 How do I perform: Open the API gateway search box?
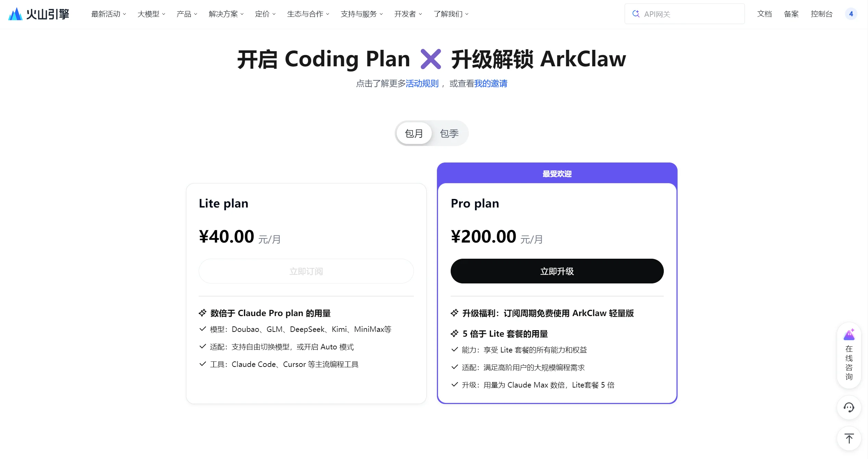pos(684,14)
